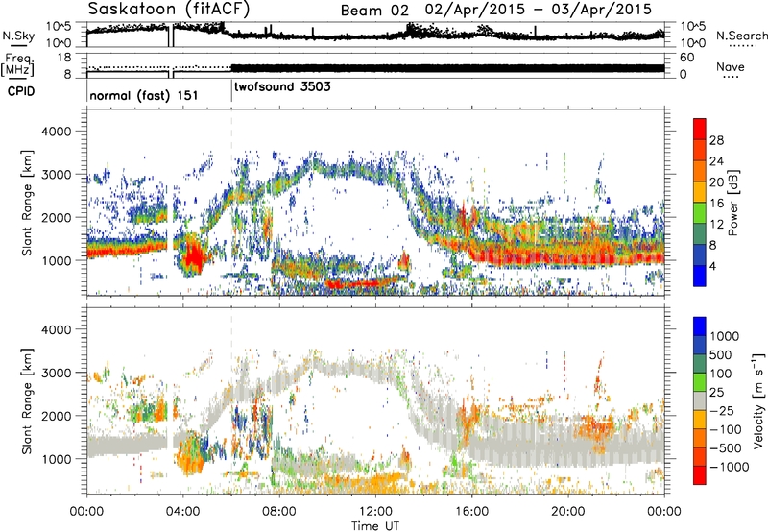Click the 'N.Sky' legend label
The width and height of the screenshot is (768, 532).
coord(18,36)
